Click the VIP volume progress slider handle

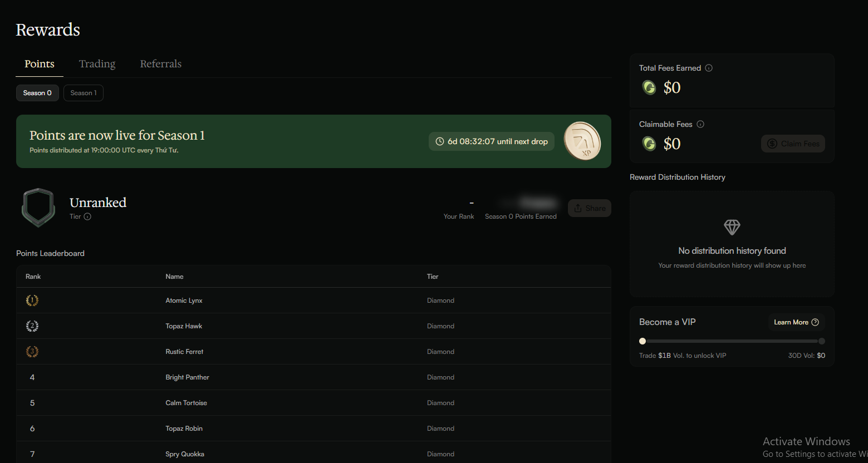coord(643,341)
